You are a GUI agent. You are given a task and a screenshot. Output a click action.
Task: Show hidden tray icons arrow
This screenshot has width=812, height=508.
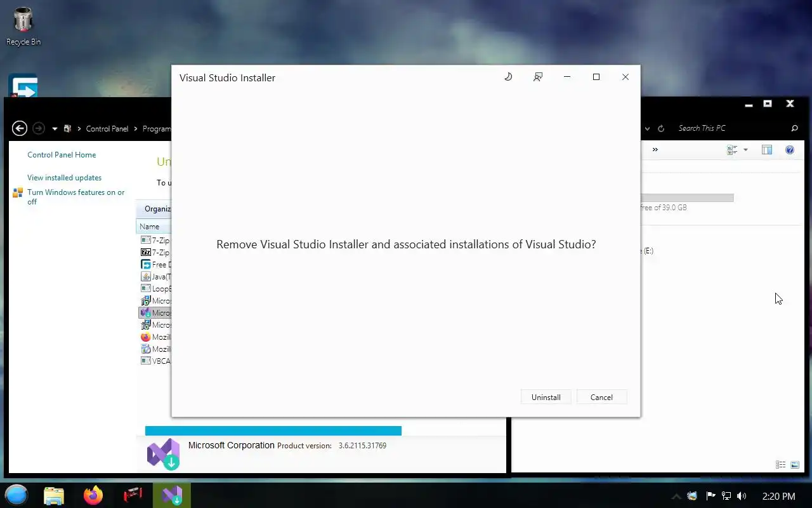click(676, 497)
